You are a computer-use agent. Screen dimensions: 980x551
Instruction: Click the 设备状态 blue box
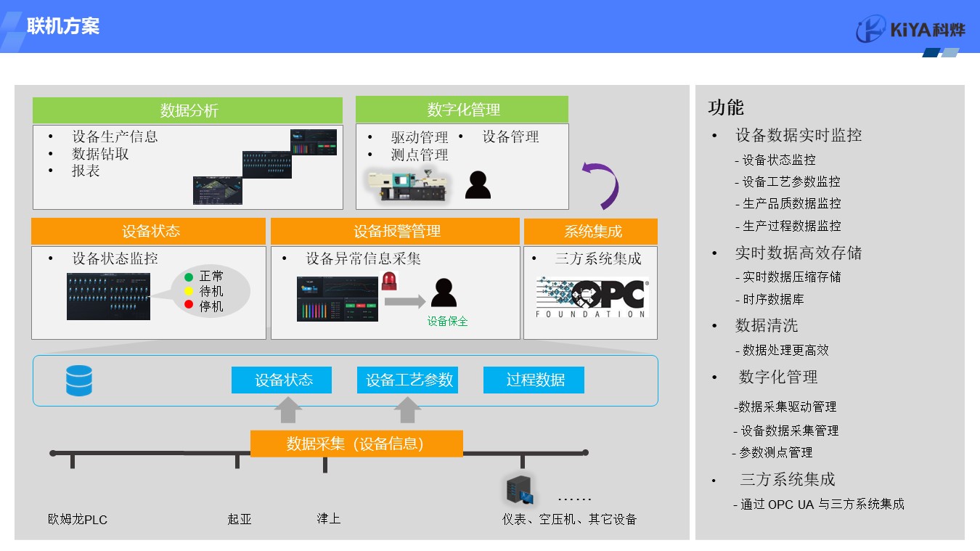click(282, 380)
